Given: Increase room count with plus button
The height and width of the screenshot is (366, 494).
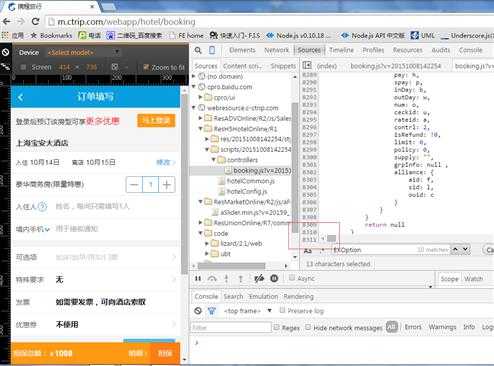Looking at the screenshot, I should [167, 184].
